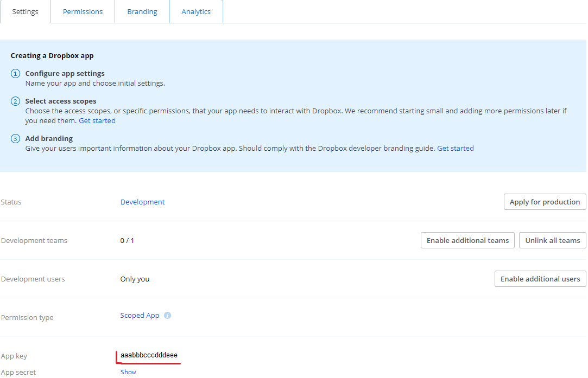Show the App secret

pyautogui.click(x=128, y=372)
